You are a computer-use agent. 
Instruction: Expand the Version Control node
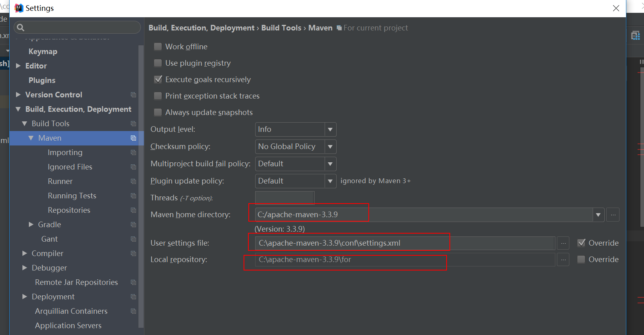(18, 95)
